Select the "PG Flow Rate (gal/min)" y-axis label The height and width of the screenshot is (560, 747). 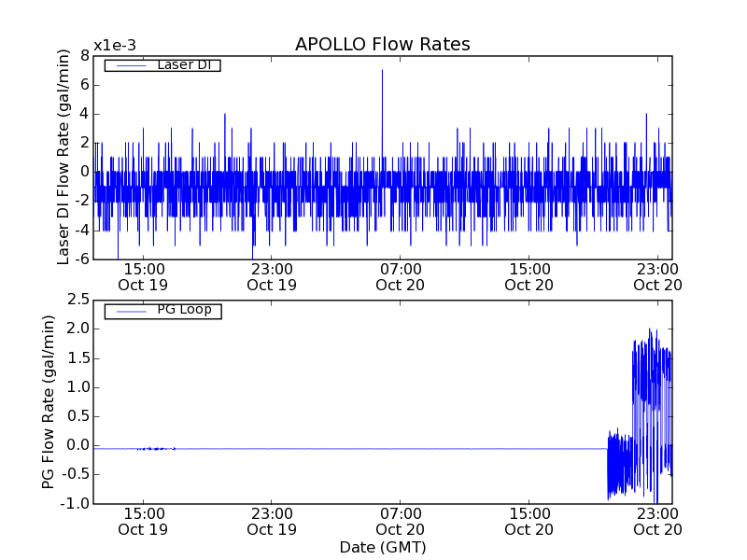48,401
